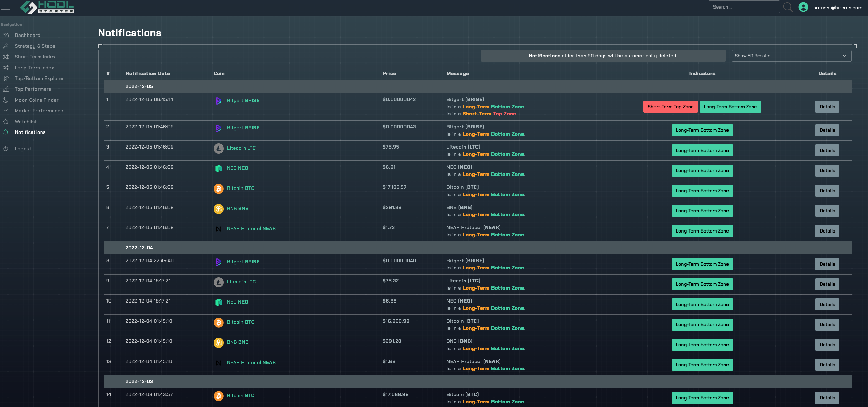Image resolution: width=868 pixels, height=407 pixels.
Task: Open Bitgert BRISE link in row 2
Action: [x=243, y=128]
